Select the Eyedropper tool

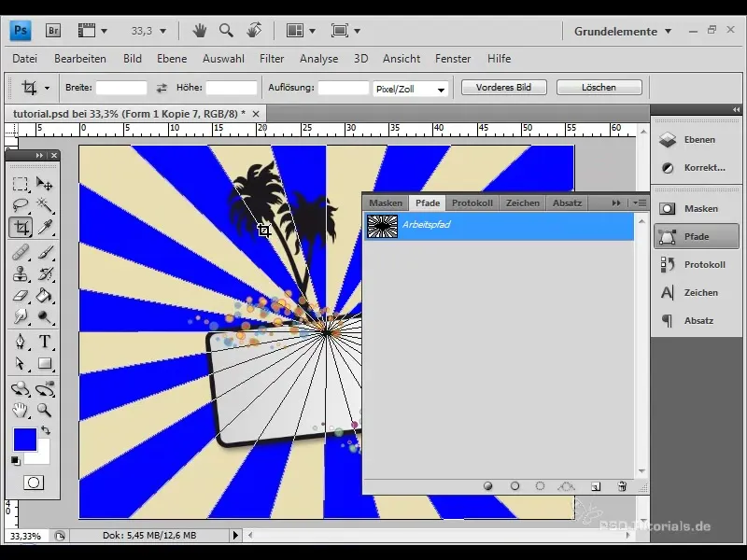[x=45, y=228]
